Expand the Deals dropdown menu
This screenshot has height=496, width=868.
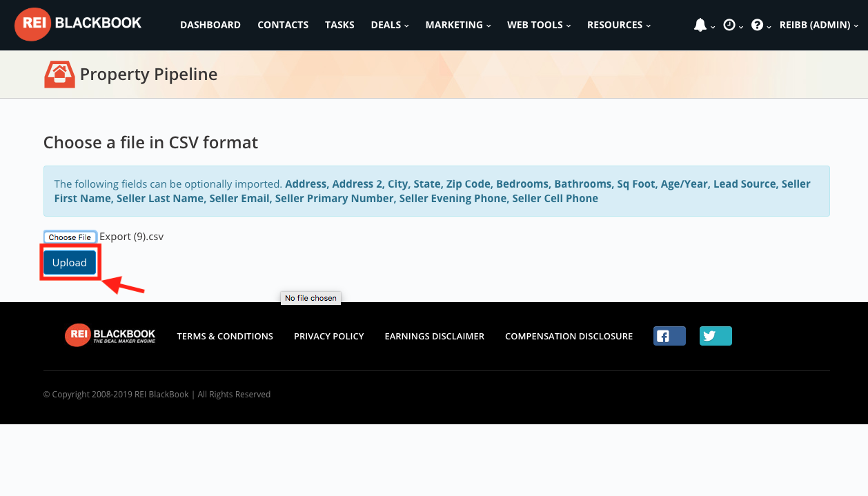(x=390, y=25)
